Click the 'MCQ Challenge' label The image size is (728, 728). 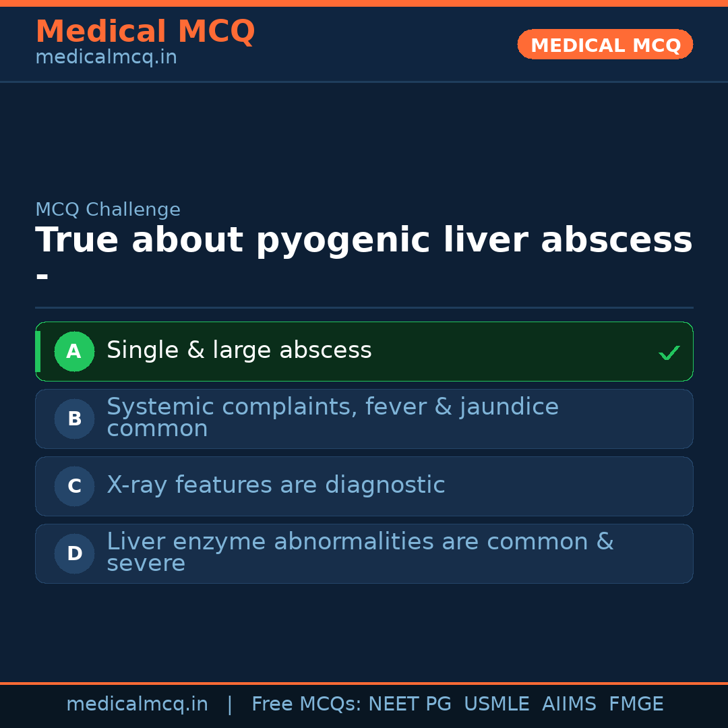click(x=108, y=210)
